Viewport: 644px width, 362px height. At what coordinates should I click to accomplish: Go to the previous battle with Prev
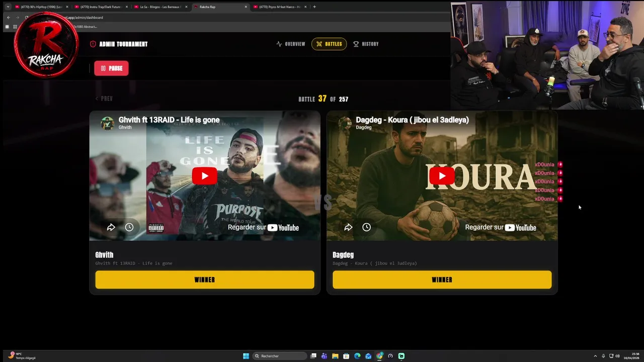[x=104, y=99]
